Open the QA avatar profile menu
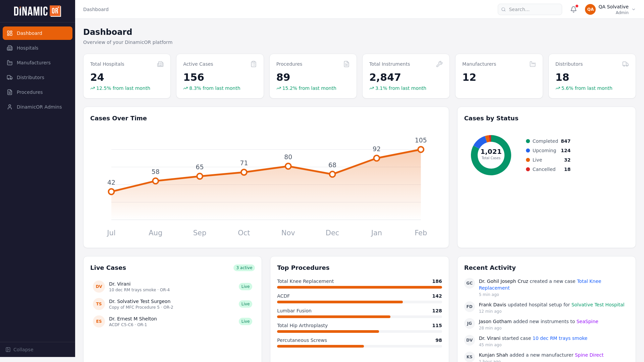 (x=590, y=9)
